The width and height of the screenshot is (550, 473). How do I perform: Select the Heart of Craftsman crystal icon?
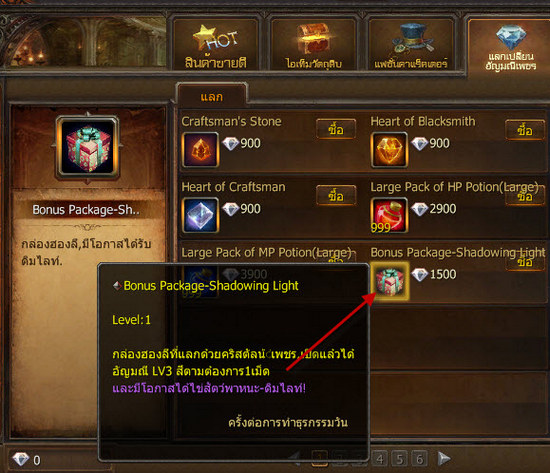tap(200, 215)
